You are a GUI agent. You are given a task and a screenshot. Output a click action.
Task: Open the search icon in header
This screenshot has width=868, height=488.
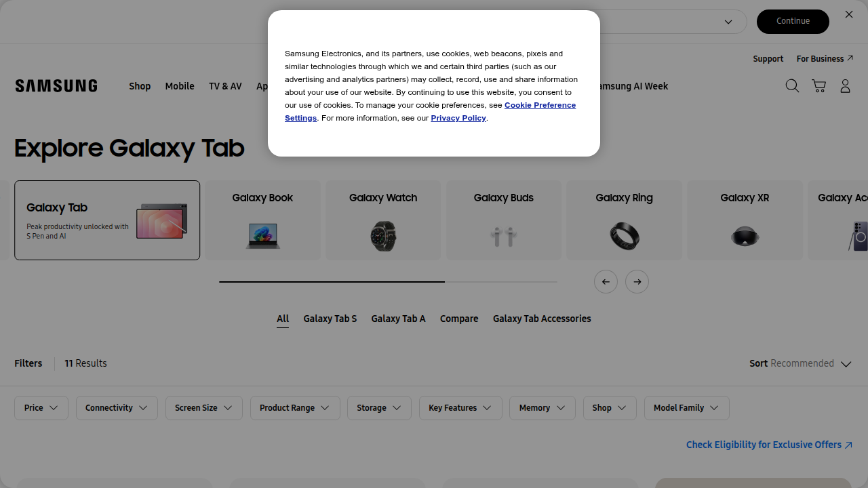tap(792, 86)
